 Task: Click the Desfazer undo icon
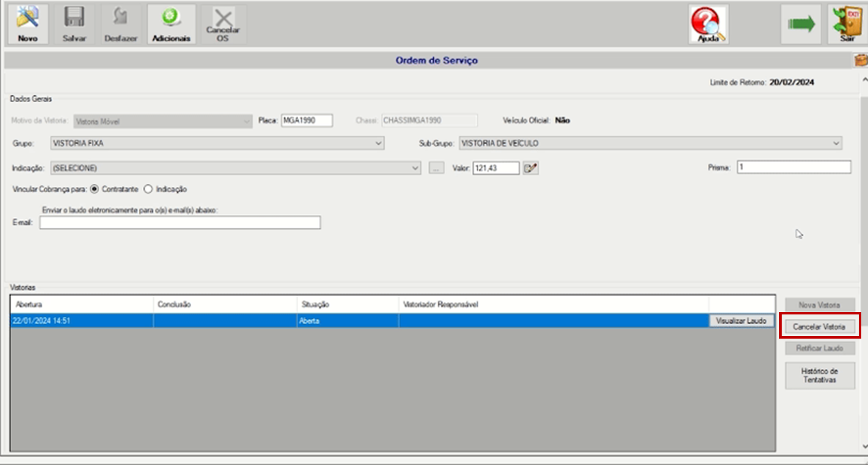click(x=121, y=24)
